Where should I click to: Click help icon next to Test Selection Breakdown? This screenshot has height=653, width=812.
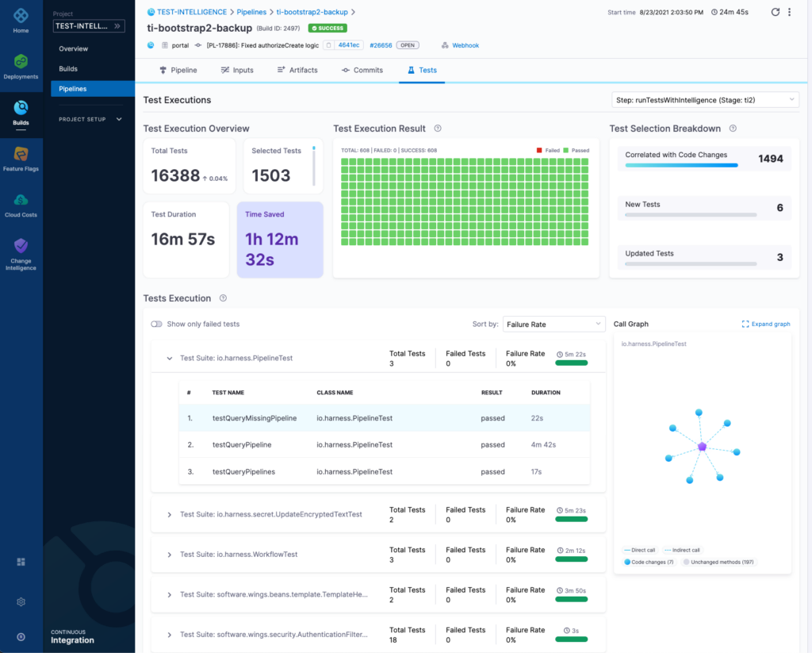click(733, 129)
